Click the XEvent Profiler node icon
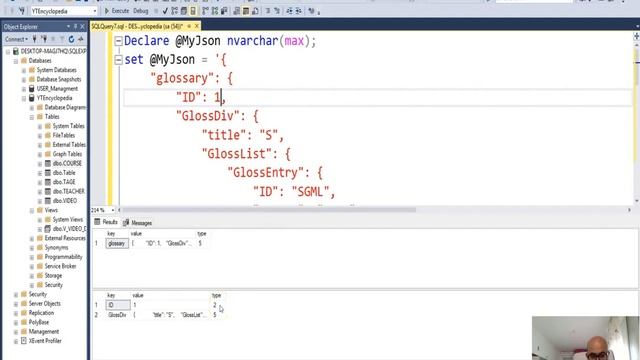The height and width of the screenshot is (360, 640). (24, 341)
